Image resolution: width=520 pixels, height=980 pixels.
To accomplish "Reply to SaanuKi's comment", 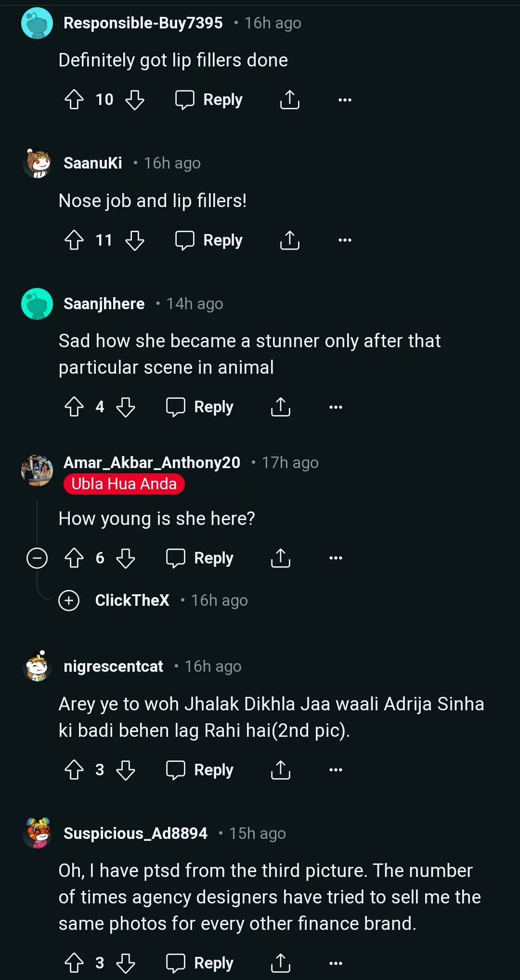I will 209,240.
